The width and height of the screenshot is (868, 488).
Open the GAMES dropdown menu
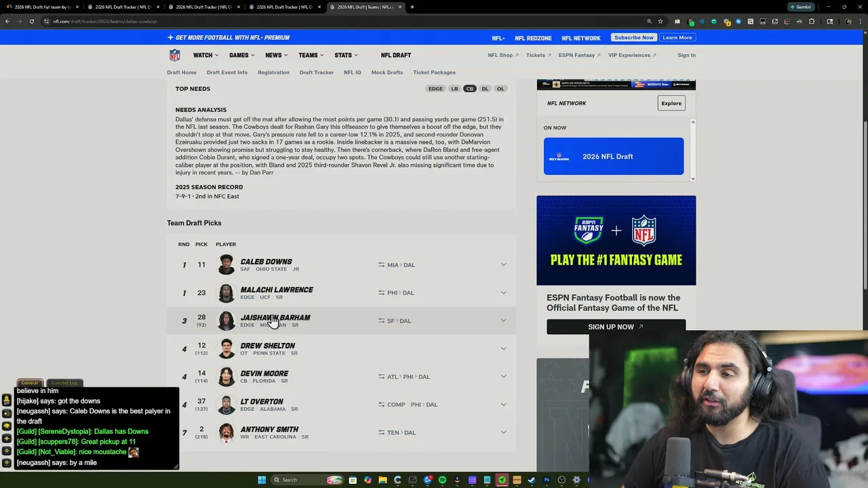click(x=241, y=55)
